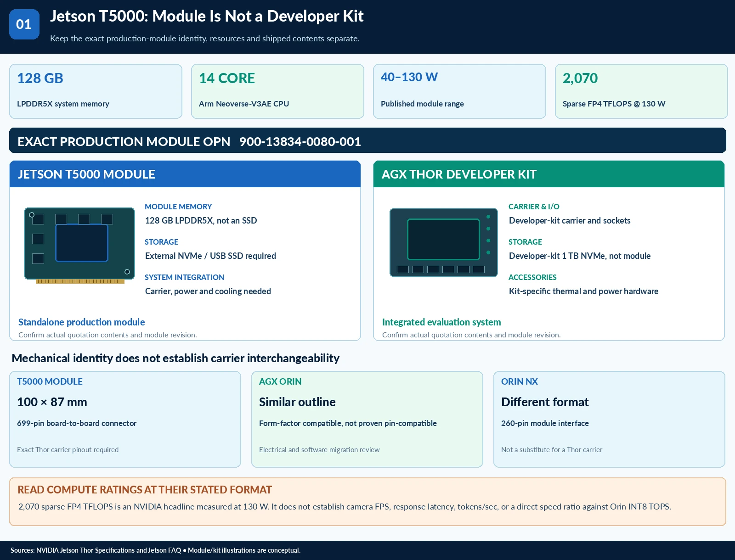Click 'Form-factor compatible, not proven pin-compatible'
735x560 pixels.
point(348,423)
